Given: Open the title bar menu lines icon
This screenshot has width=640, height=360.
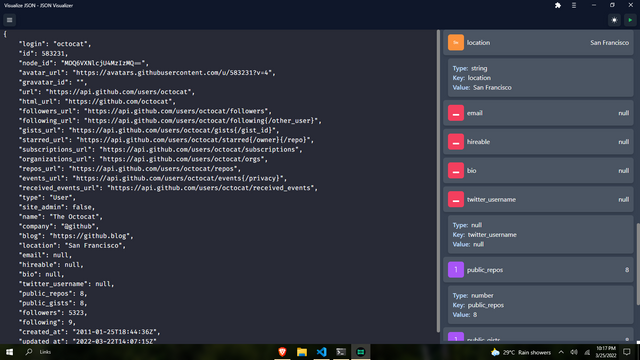Looking at the screenshot, I should (574, 5).
